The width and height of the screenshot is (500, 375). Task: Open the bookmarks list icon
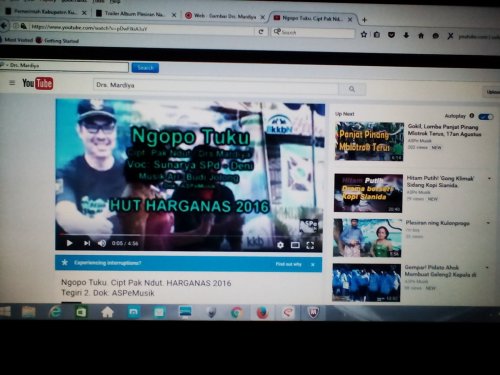[377, 34]
